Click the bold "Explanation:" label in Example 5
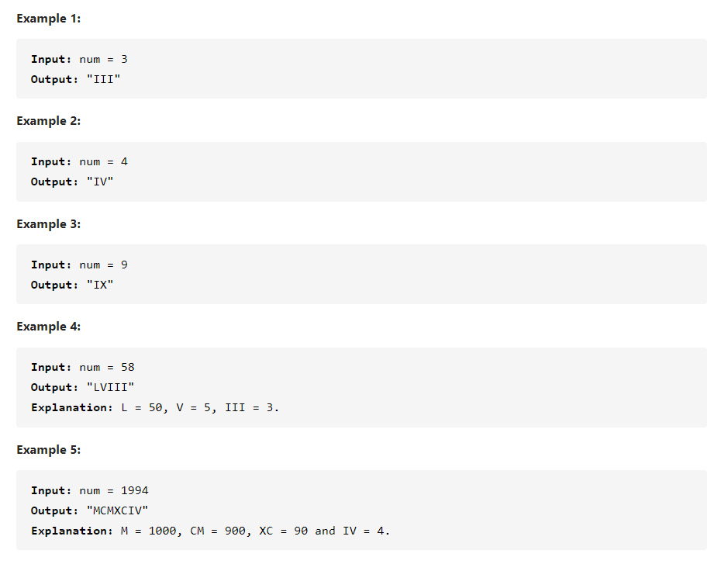 [72, 531]
